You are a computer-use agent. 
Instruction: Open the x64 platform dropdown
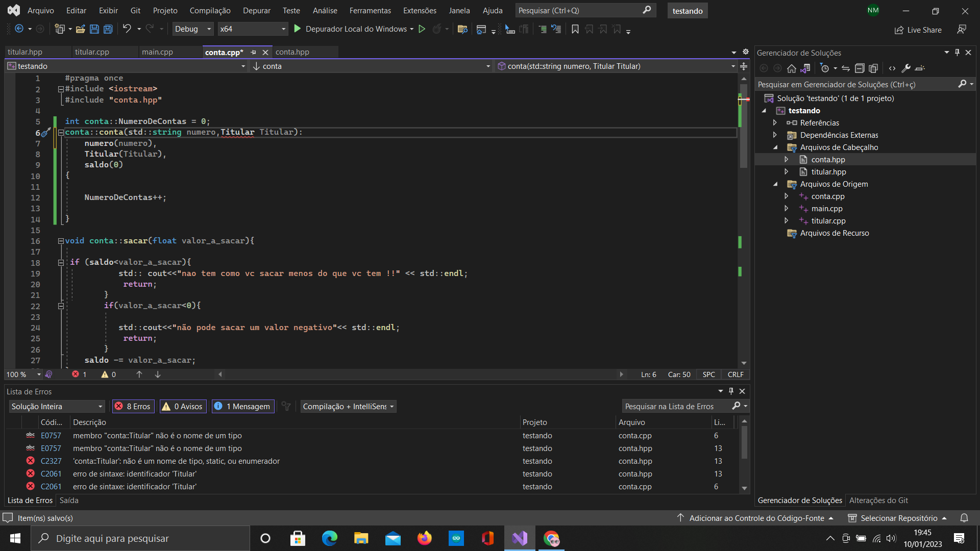(252, 29)
